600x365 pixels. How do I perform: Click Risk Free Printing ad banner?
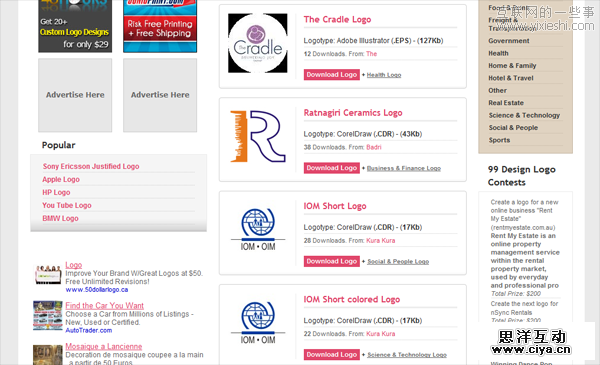[x=160, y=26]
